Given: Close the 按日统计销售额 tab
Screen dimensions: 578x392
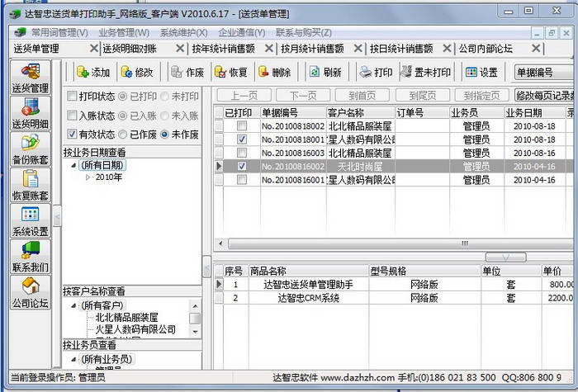Looking at the screenshot, I should coord(447,48).
